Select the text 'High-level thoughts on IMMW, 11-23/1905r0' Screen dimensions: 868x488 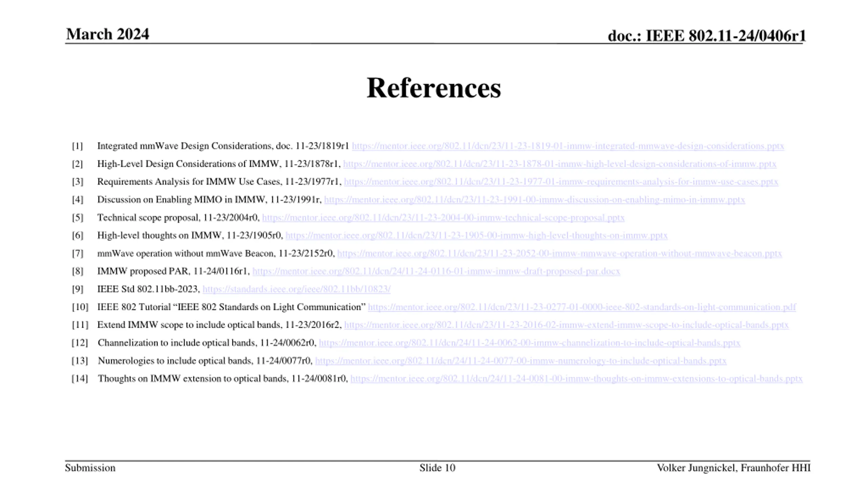tap(189, 236)
